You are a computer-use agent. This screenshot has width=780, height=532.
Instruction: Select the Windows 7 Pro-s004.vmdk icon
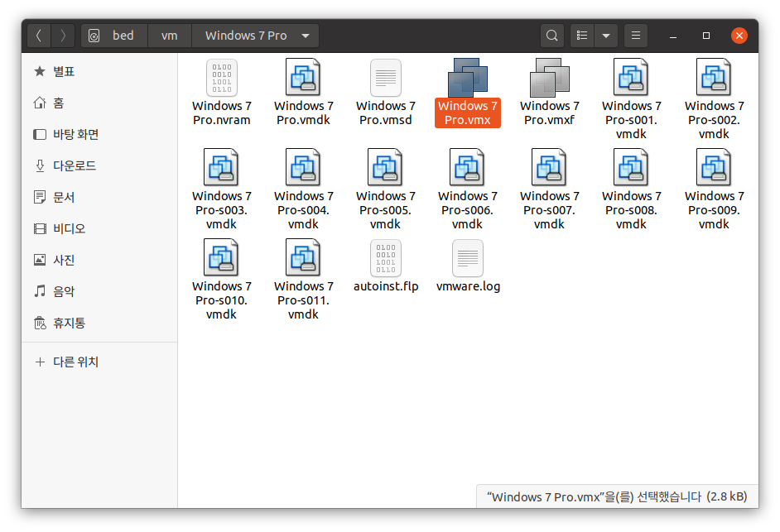pos(303,167)
